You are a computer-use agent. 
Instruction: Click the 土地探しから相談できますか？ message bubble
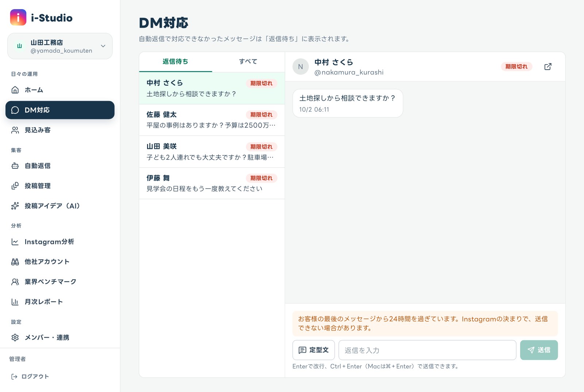[348, 103]
